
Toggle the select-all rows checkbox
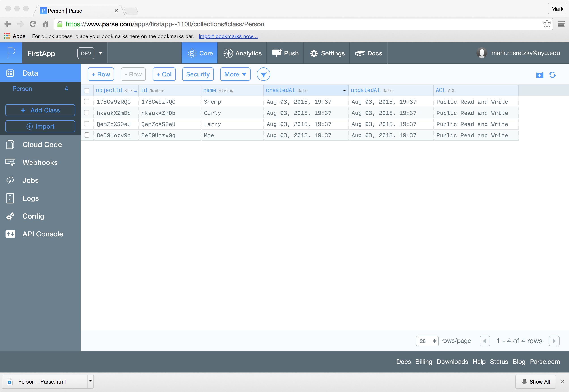point(87,91)
